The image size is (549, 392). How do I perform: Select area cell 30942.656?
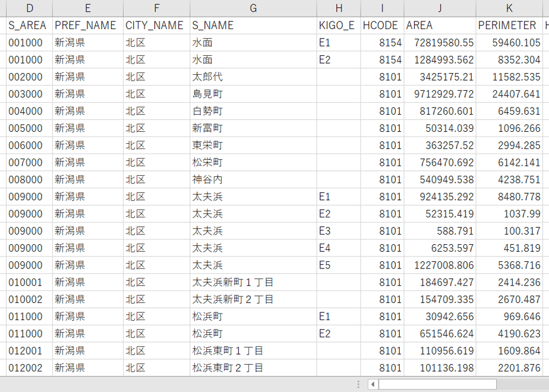pyautogui.click(x=440, y=317)
